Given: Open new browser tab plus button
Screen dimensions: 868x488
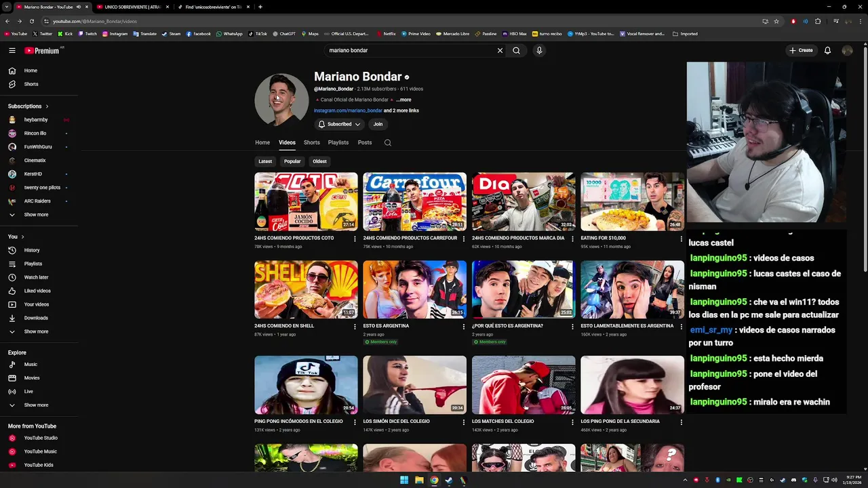Looking at the screenshot, I should (260, 7).
